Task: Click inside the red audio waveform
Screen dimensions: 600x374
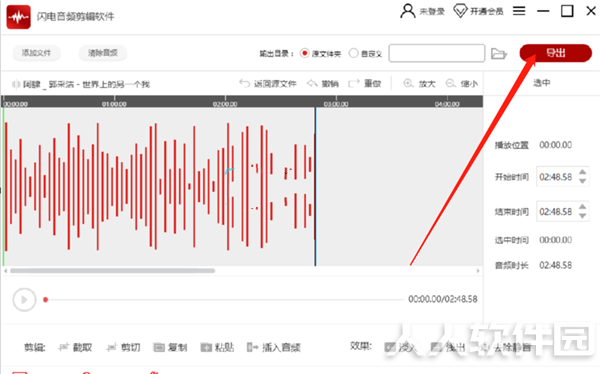Action: click(x=159, y=186)
